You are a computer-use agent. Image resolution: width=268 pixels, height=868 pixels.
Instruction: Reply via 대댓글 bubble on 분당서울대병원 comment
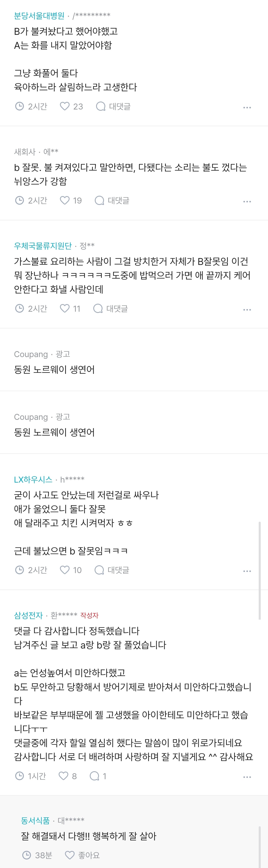(101, 106)
